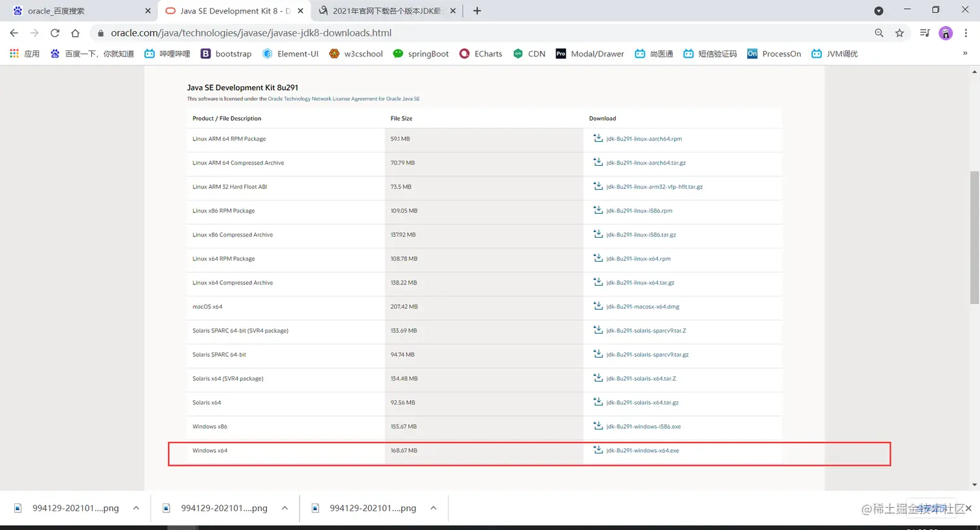Reload the Oracle download page
Viewport: 980px width, 530px height.
55,33
